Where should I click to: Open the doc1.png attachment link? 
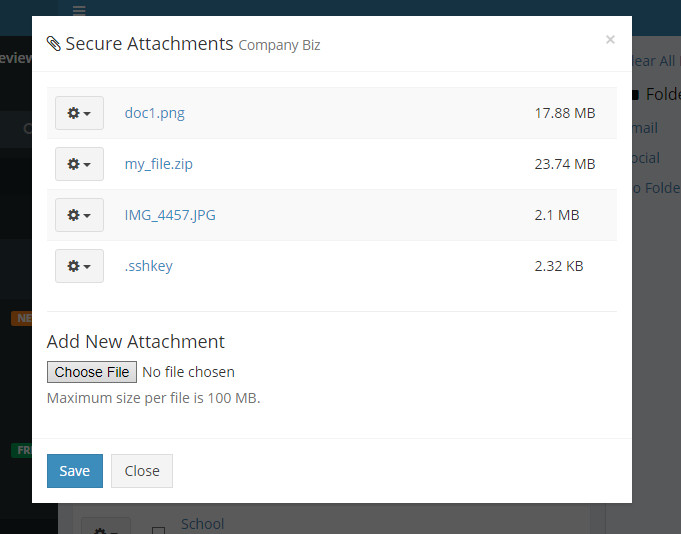[154, 113]
